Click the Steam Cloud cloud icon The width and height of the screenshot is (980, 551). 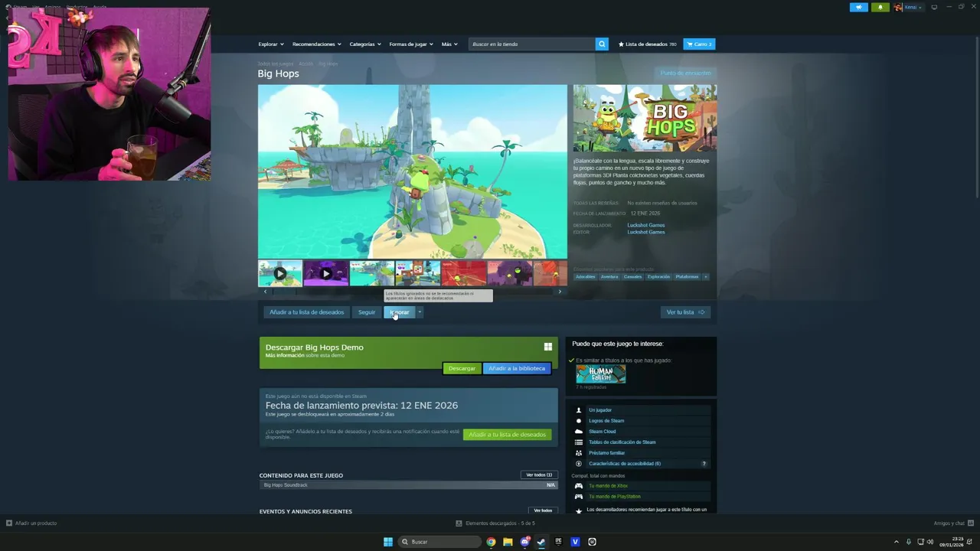pyautogui.click(x=579, y=432)
